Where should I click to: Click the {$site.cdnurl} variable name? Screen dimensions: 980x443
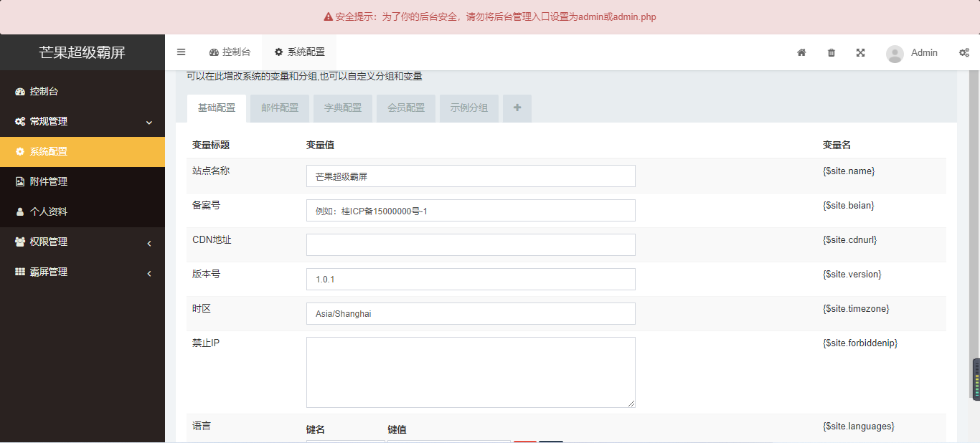coord(850,240)
